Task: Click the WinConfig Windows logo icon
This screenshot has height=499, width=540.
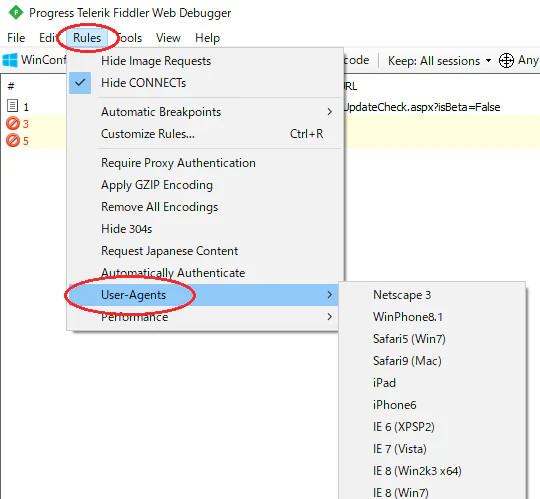Action: coord(10,60)
